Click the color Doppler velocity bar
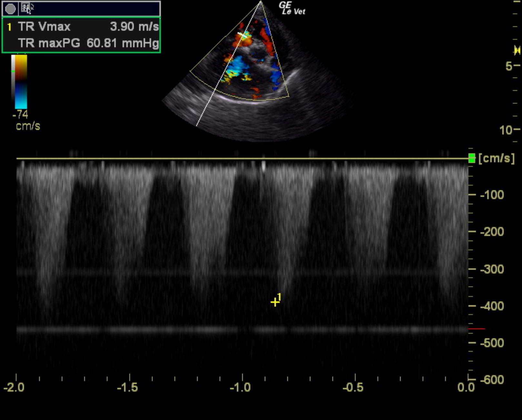The image size is (522, 420). [x=21, y=81]
